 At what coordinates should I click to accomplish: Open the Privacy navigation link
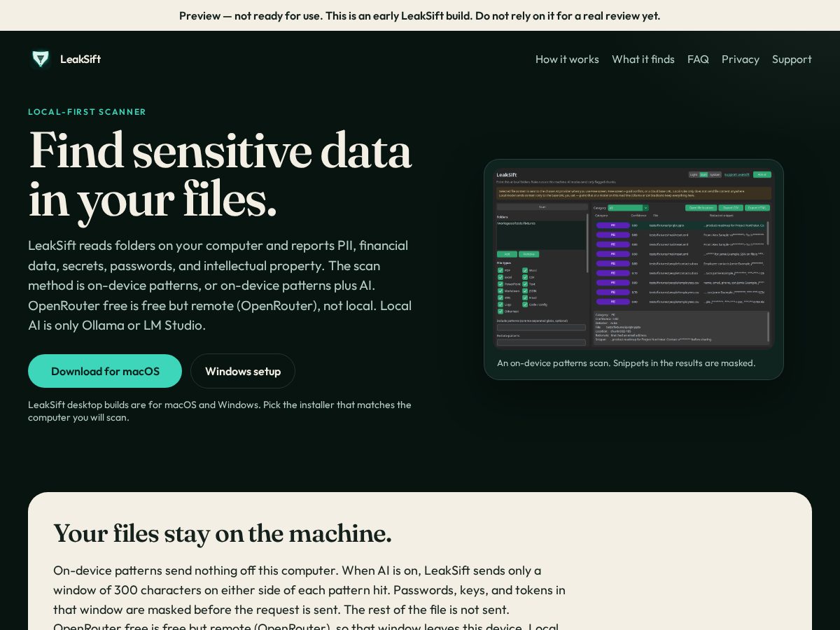pyautogui.click(x=741, y=59)
